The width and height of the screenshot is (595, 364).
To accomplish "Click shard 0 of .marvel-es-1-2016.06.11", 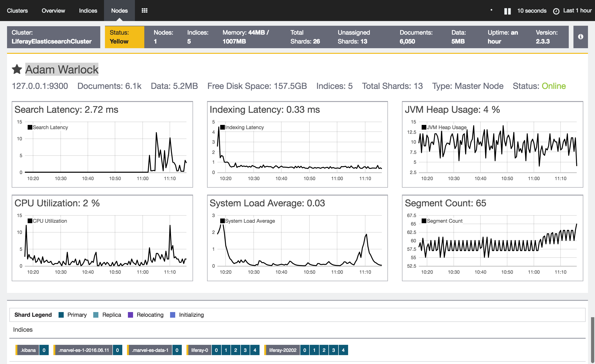I will (x=117, y=350).
